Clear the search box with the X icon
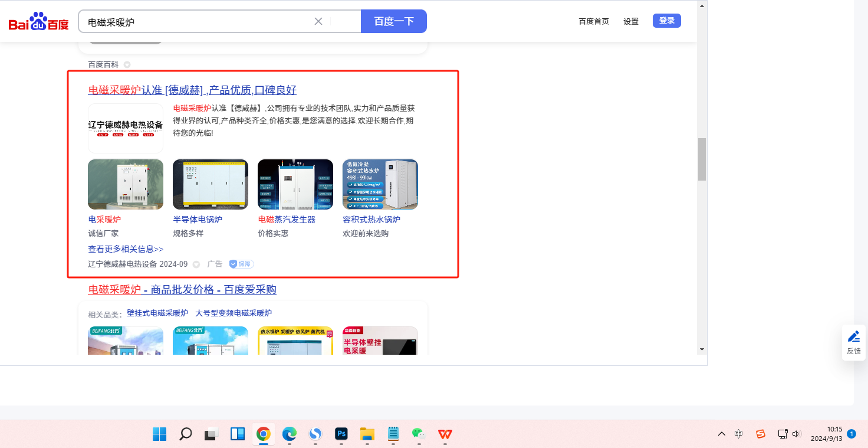Viewport: 868px width, 448px height. (x=318, y=21)
